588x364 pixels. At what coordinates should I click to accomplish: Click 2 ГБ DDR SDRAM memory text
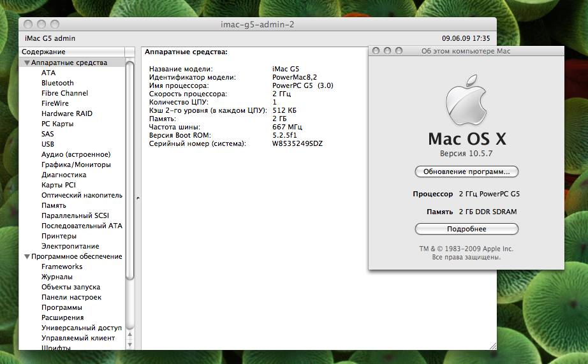(488, 212)
